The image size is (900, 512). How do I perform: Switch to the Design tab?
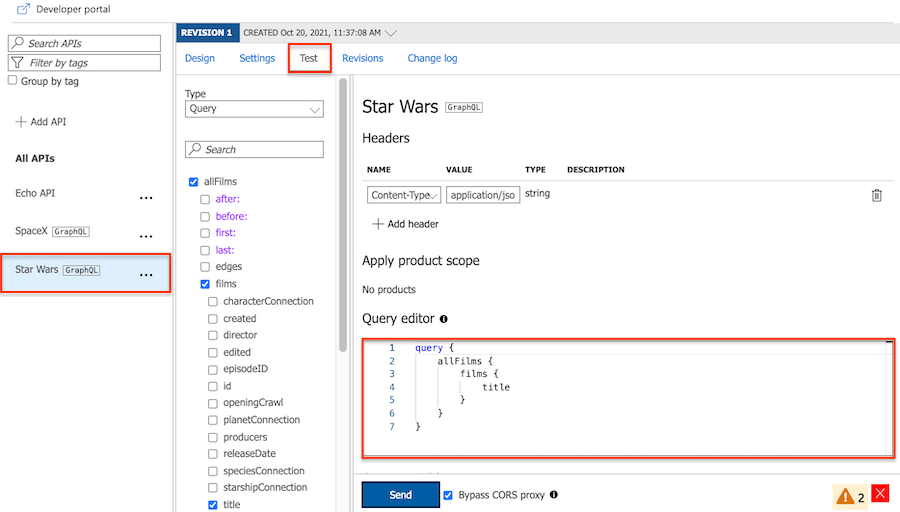200,58
